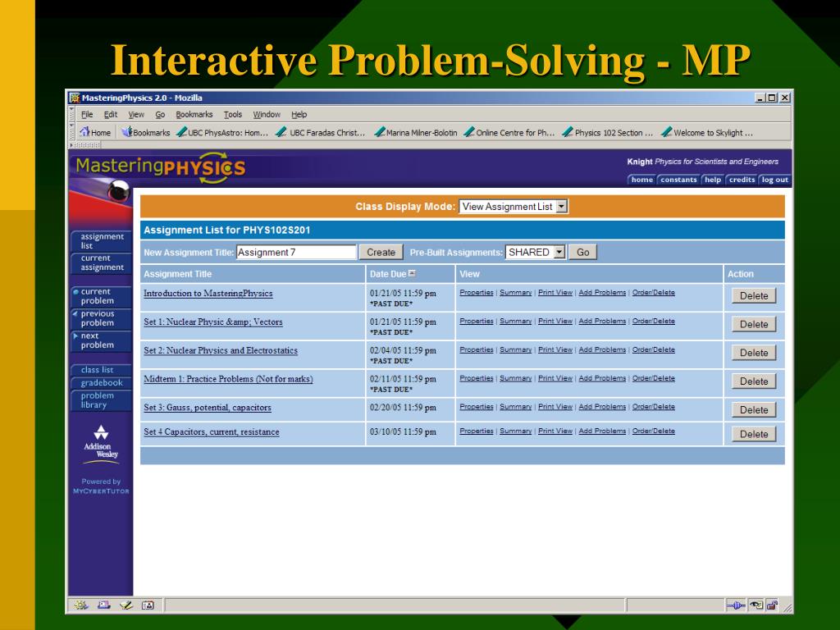Screen dimensions: 840x630
Task: Click cookie/eye icon in status bar
Action: tap(756, 605)
